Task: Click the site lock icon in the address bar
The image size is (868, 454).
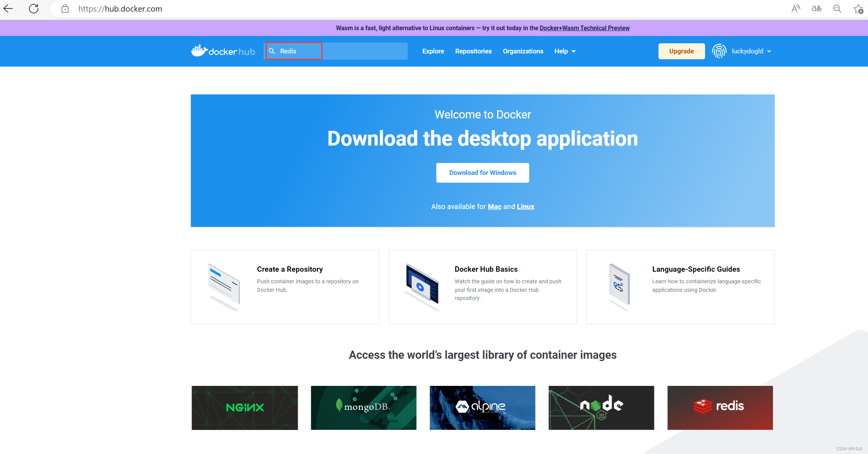Action: (x=65, y=9)
